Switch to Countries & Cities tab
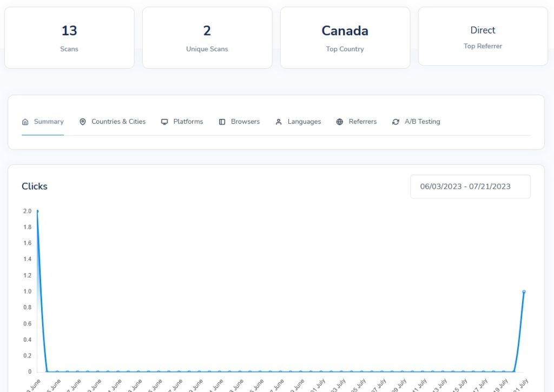The image size is (554, 392). [x=113, y=122]
